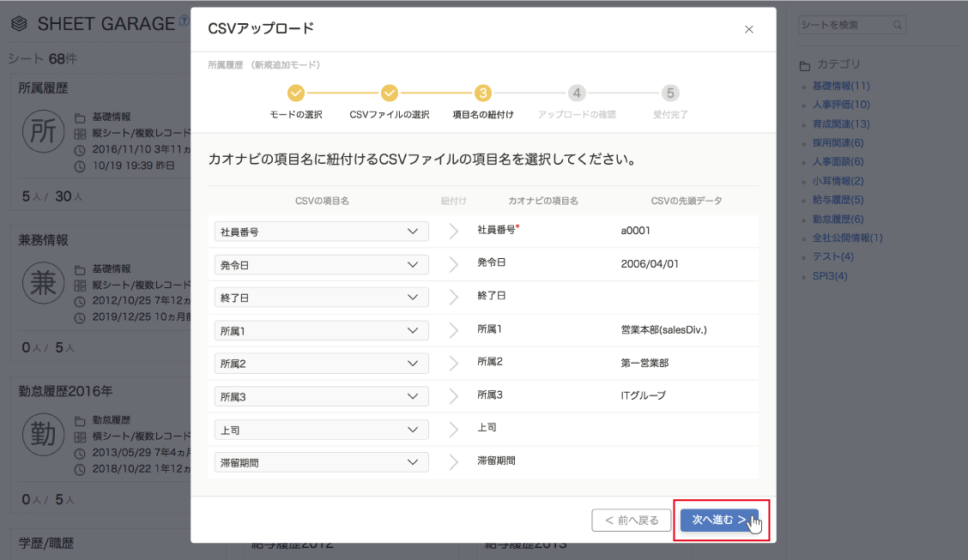Click the mapping arrow for 所属1 row
Screen dimensions: 968x560
(x=454, y=330)
